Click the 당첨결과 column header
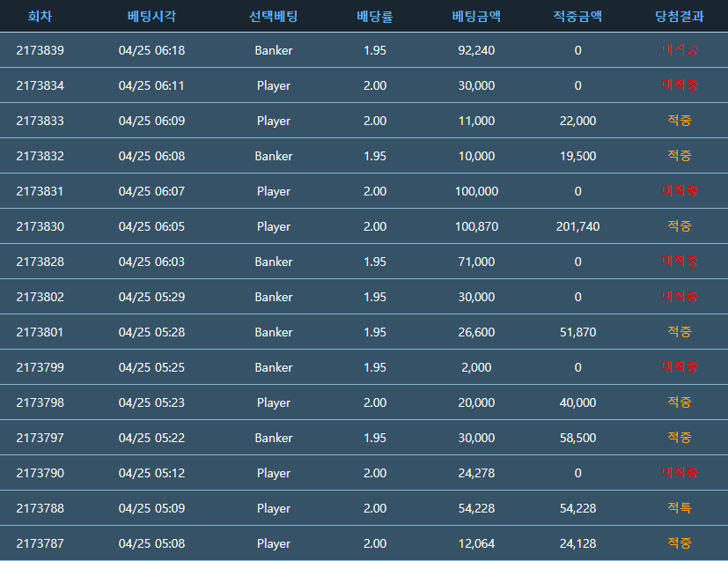 click(x=679, y=16)
